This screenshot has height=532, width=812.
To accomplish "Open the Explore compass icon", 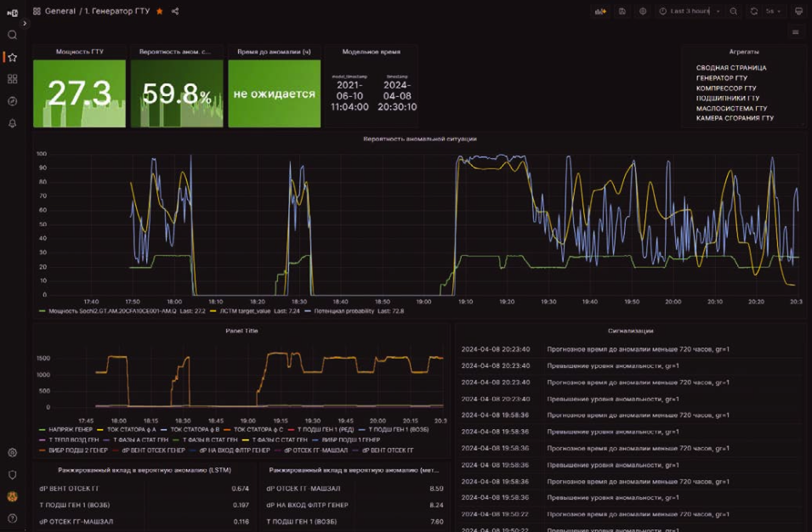I will tap(12, 101).
